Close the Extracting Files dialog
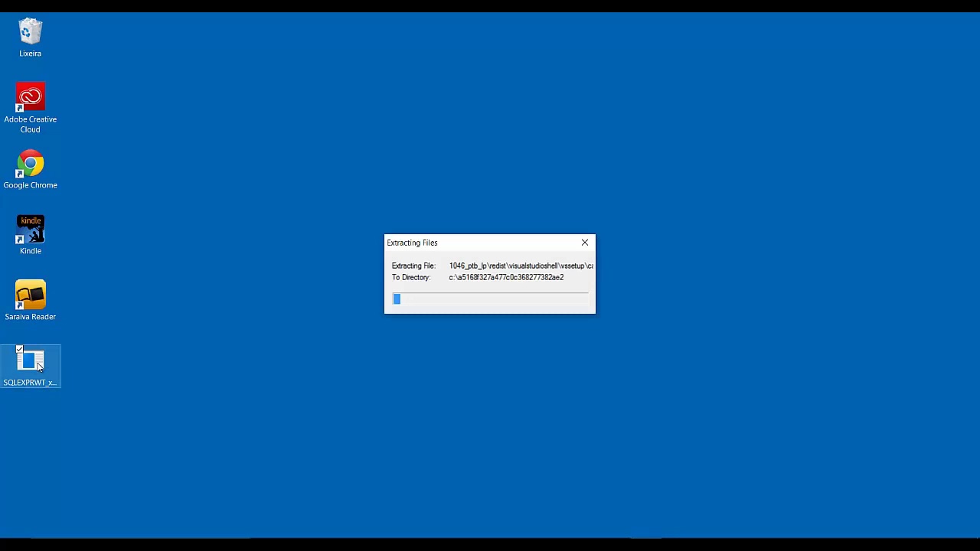The height and width of the screenshot is (551, 980). tap(585, 243)
